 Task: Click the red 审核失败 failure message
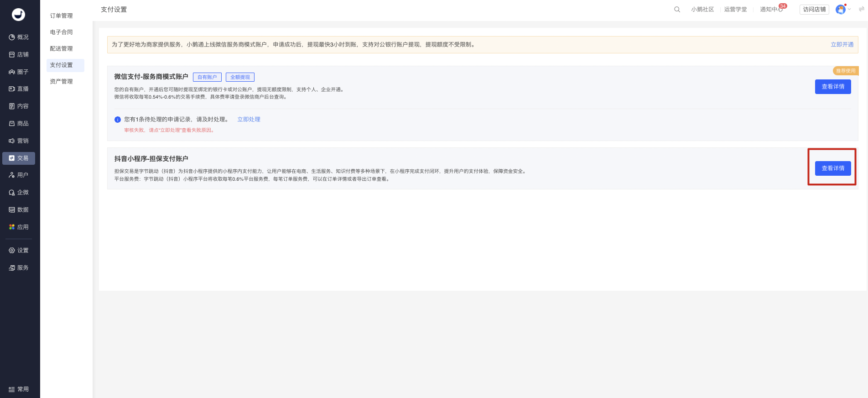coord(169,131)
